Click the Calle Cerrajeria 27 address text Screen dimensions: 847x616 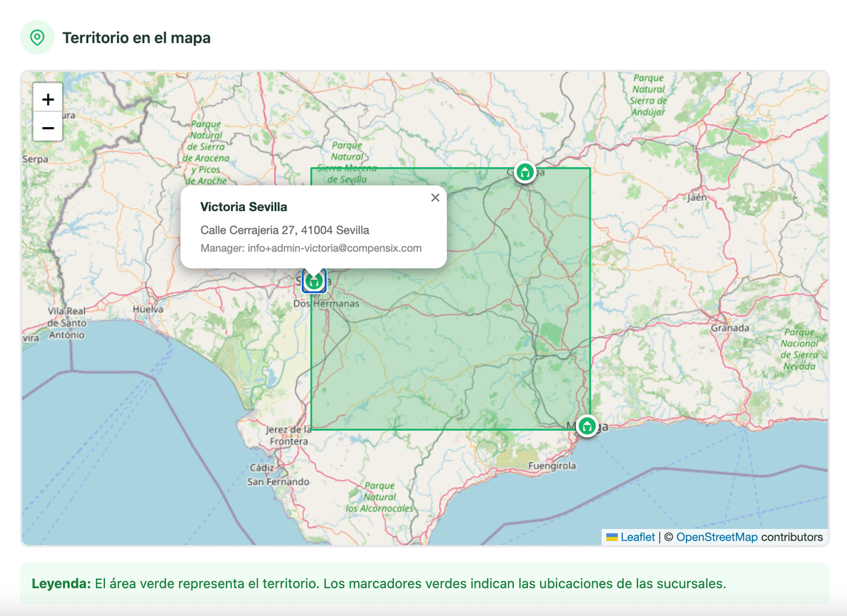pos(285,229)
